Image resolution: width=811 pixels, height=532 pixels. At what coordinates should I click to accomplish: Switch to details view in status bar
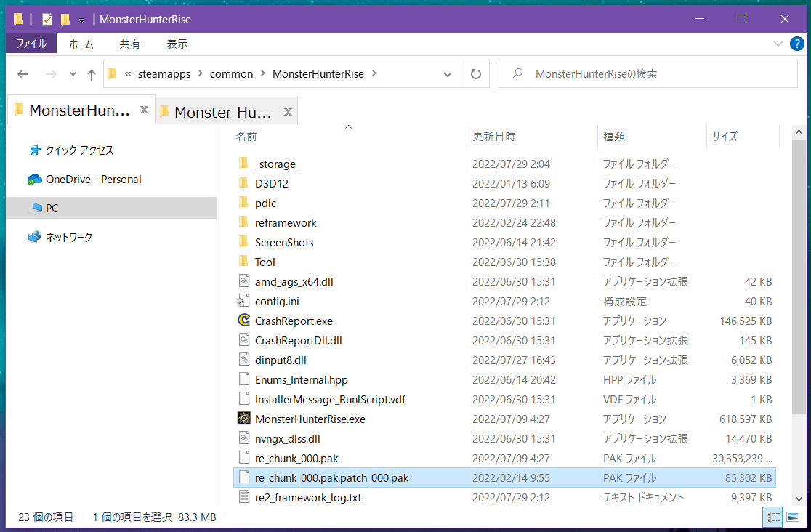[x=772, y=517]
